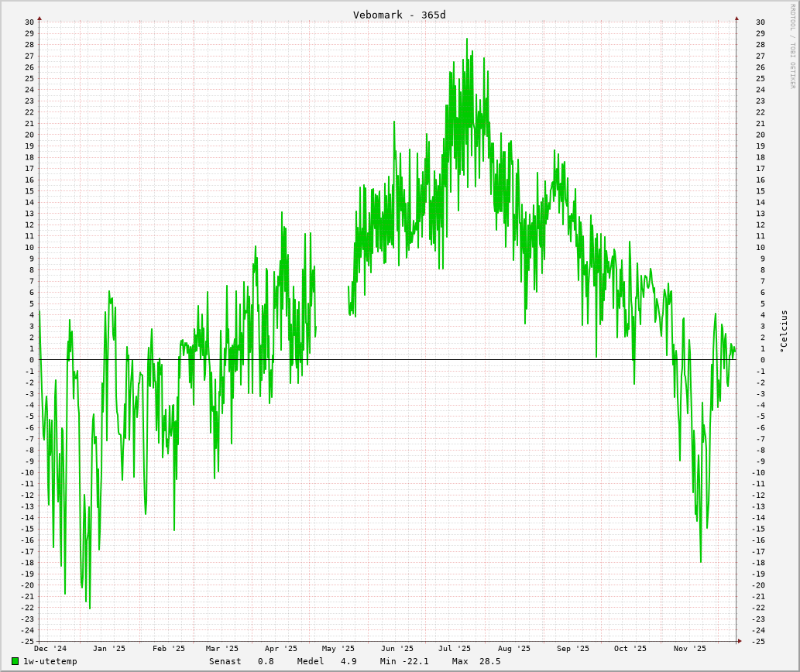Viewport: 800px width, 672px height.
Task: Click the red arrow atop left axis
Action: tap(39, 19)
